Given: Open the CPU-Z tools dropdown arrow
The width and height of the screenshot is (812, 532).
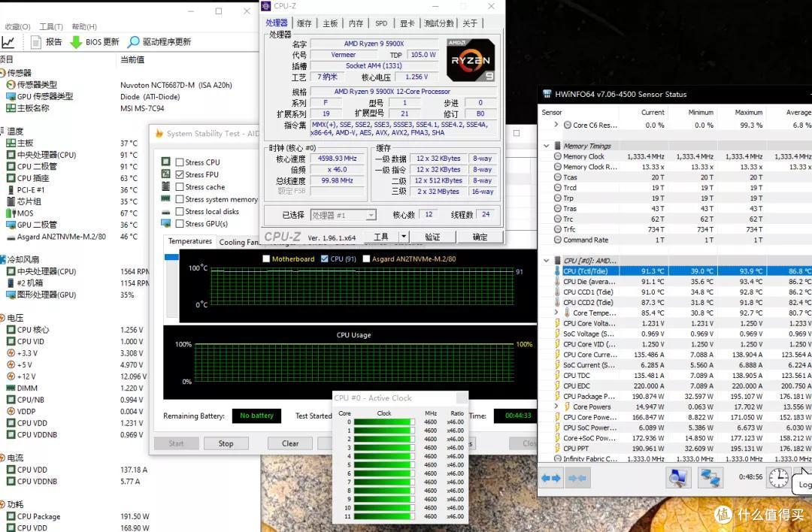Looking at the screenshot, I should (x=404, y=237).
